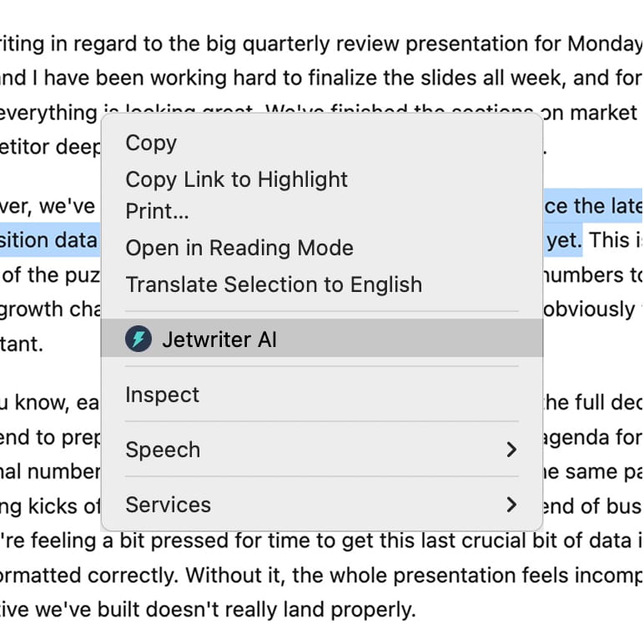This screenshot has width=644, height=644.
Task: Pick Translate Selection to English
Action: click(274, 284)
